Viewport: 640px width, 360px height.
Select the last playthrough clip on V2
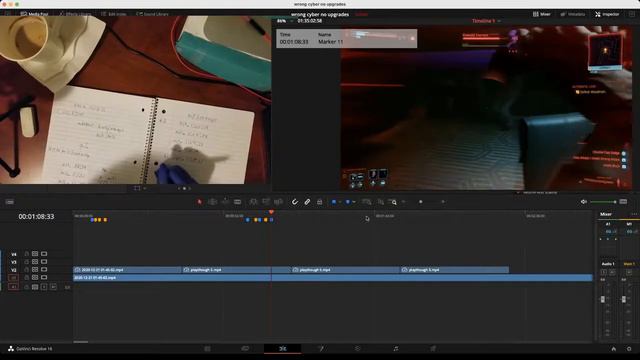[455, 270]
